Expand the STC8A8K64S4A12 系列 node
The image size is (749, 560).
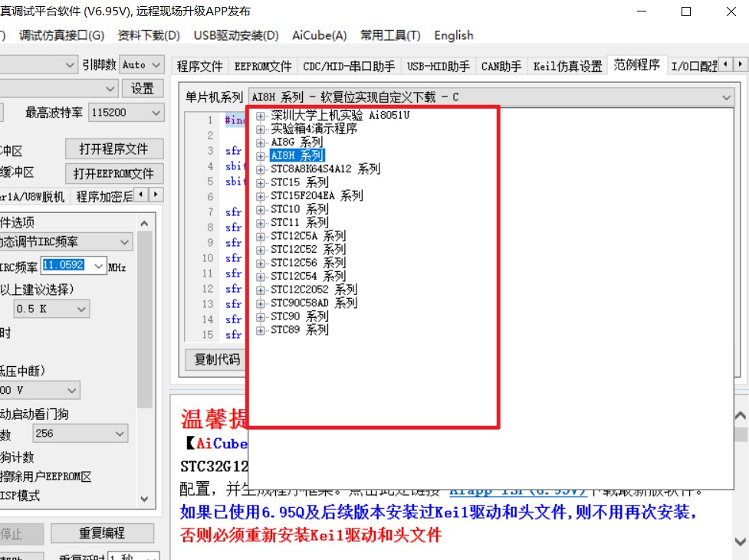[261, 169]
